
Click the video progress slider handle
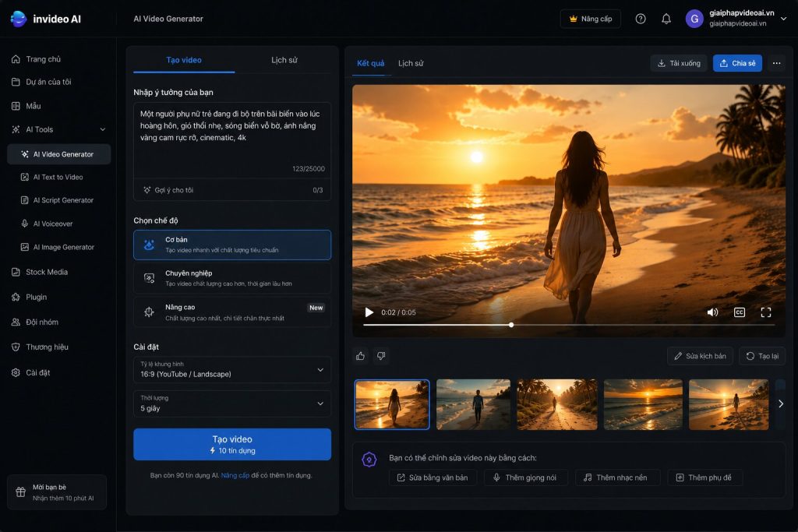tap(511, 325)
